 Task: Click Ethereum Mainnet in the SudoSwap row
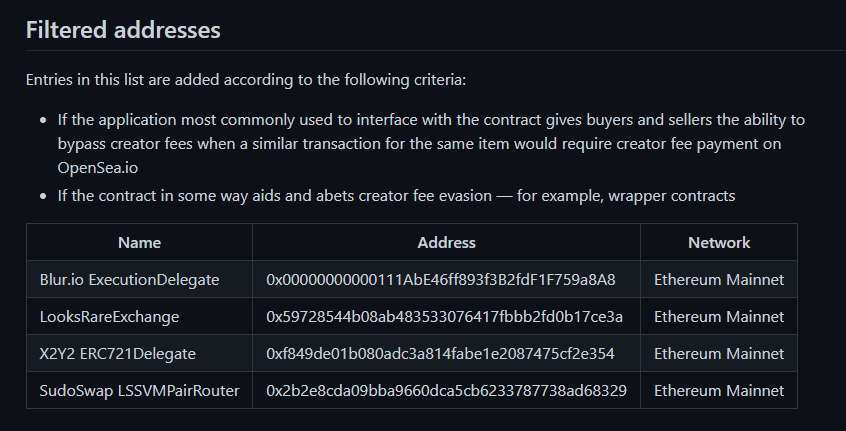(719, 390)
